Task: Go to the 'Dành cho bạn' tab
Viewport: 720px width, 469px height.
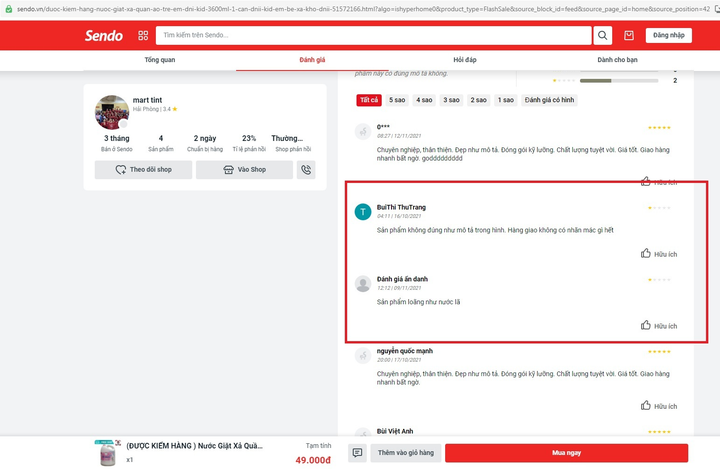Action: tap(617, 60)
